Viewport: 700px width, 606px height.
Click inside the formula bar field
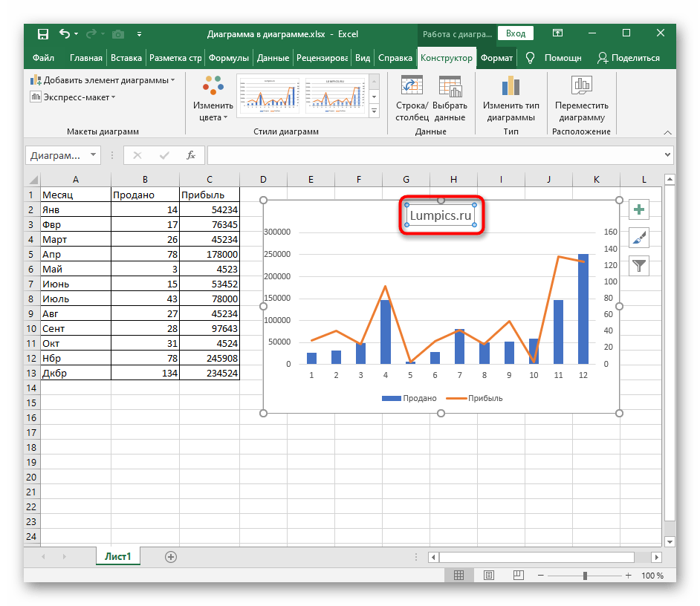pos(435,155)
